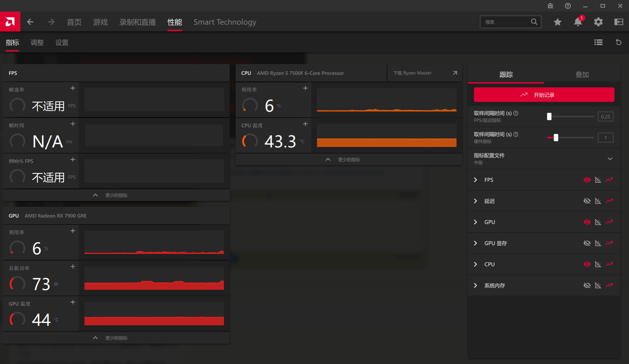Open settings gear icon
This screenshot has width=629, height=364.
[x=598, y=22]
